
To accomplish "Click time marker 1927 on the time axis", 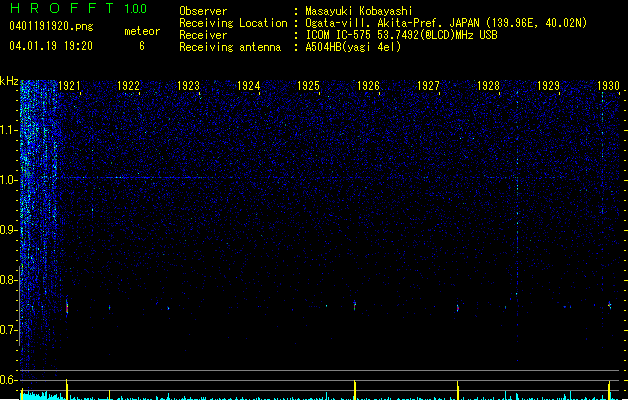I will pos(428,86).
